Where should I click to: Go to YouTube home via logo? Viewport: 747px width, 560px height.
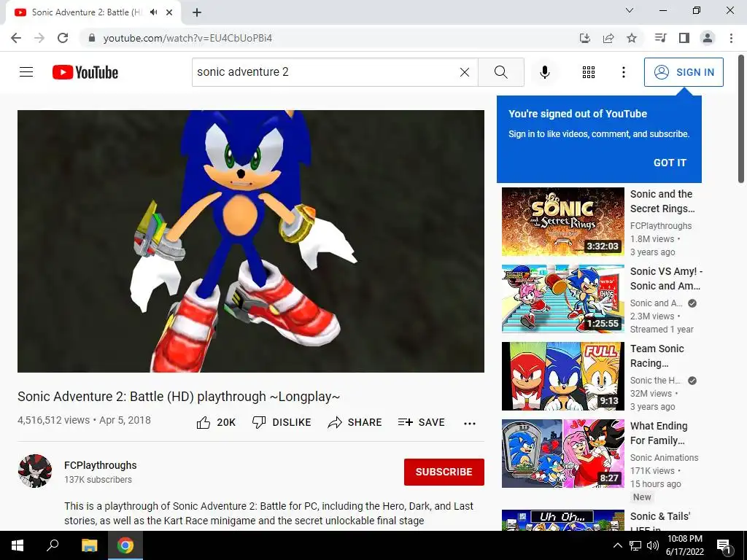(85, 72)
